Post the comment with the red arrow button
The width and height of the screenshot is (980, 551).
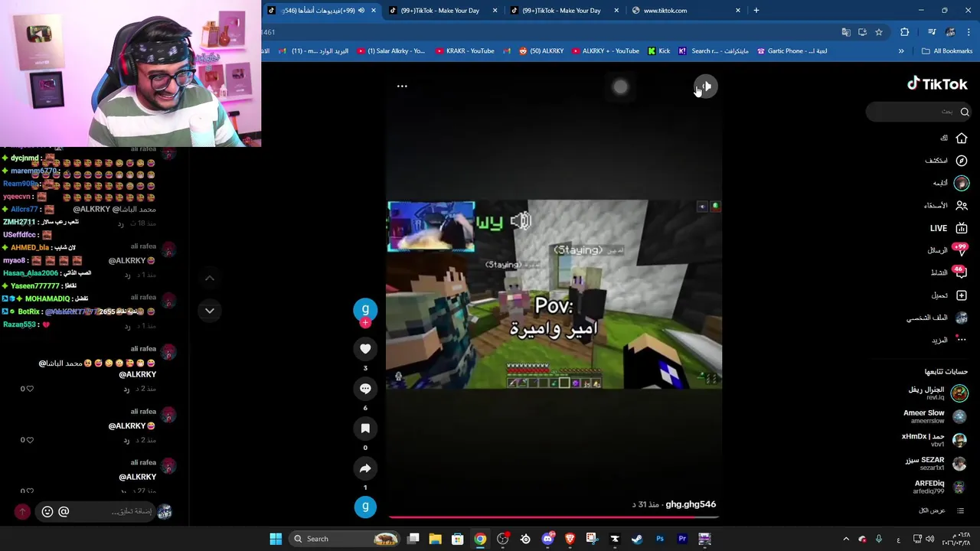[22, 511]
